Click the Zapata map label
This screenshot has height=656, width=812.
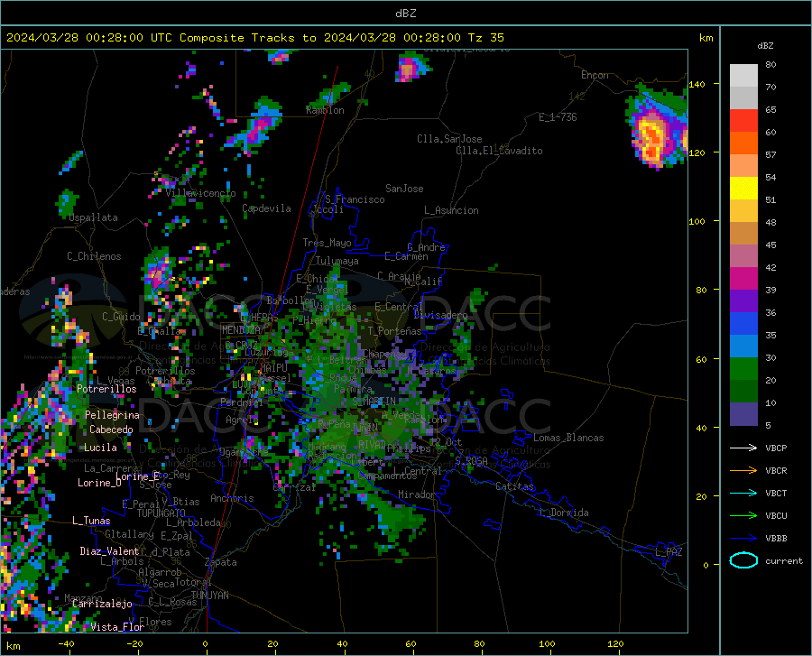pyautogui.click(x=221, y=562)
